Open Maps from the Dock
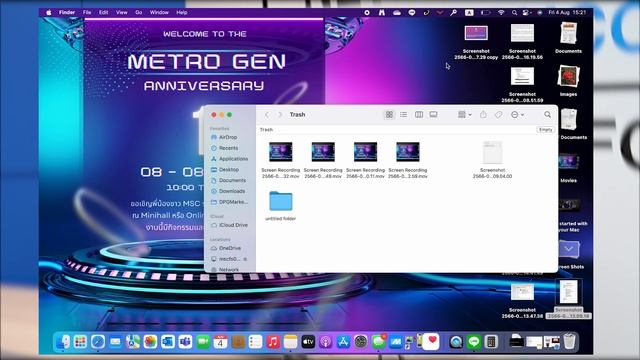This screenshot has height=360, width=640. [x=133, y=342]
